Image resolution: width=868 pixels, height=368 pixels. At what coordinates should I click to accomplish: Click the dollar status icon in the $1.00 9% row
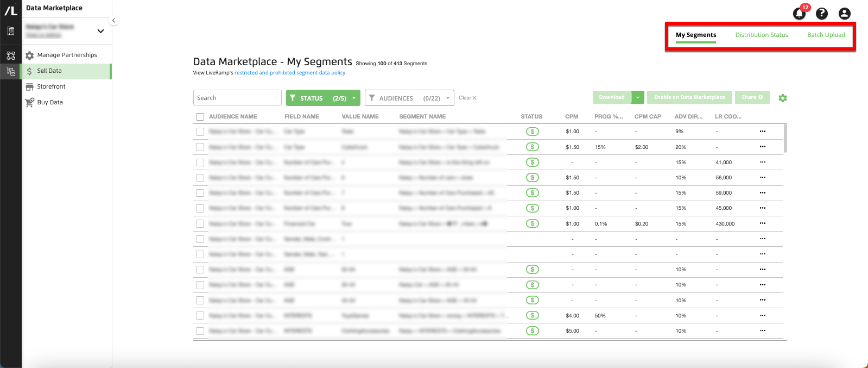click(533, 132)
